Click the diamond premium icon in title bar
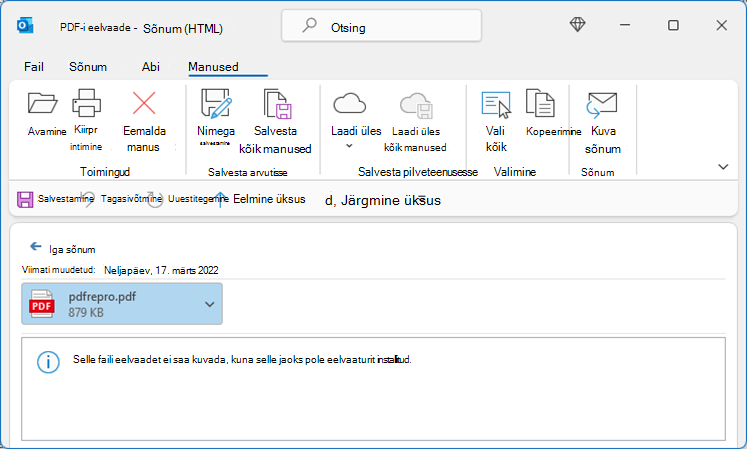 pyautogui.click(x=577, y=24)
